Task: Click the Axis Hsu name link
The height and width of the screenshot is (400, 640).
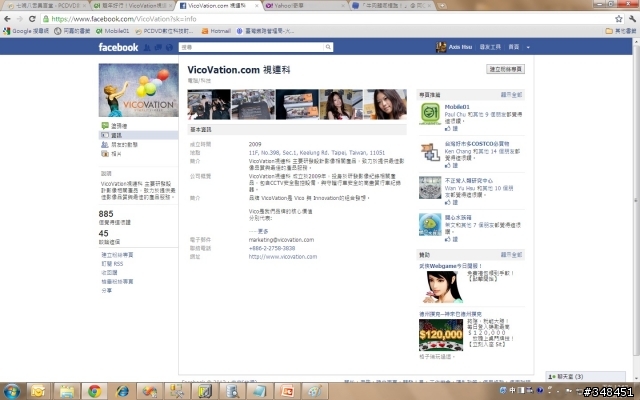Action: click(x=460, y=47)
